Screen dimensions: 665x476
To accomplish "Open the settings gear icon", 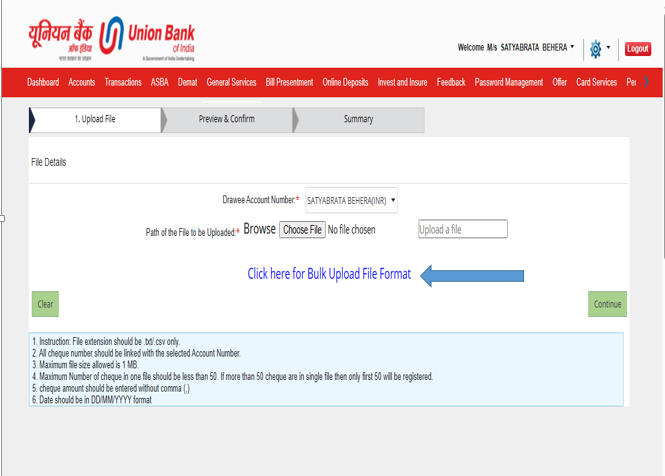I will (x=596, y=48).
